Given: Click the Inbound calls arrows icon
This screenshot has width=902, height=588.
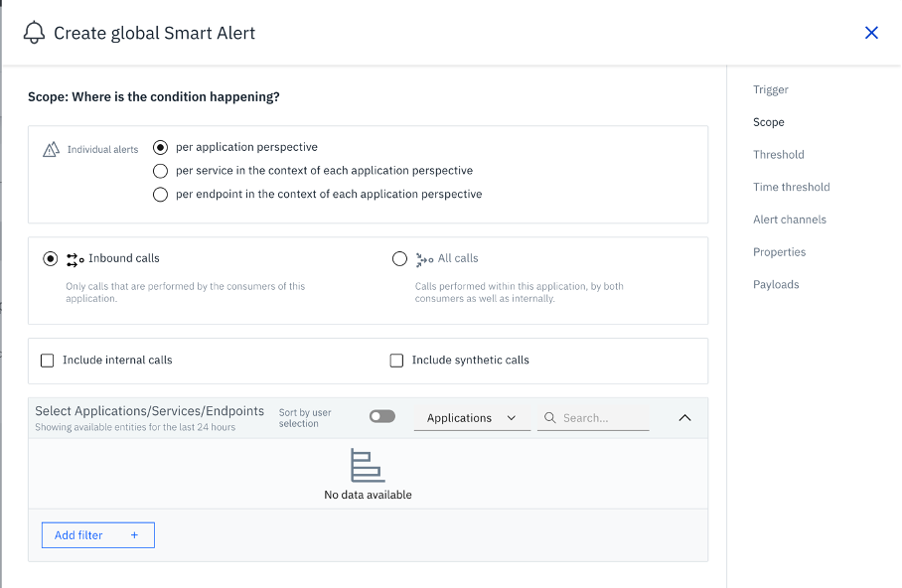Looking at the screenshot, I should pyautogui.click(x=75, y=259).
